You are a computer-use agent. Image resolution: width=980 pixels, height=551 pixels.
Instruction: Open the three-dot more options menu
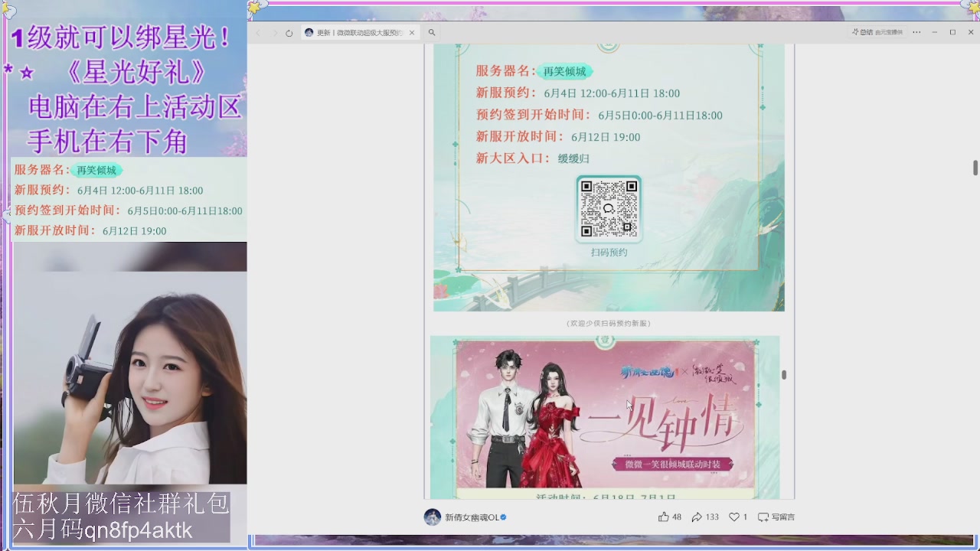coord(916,32)
